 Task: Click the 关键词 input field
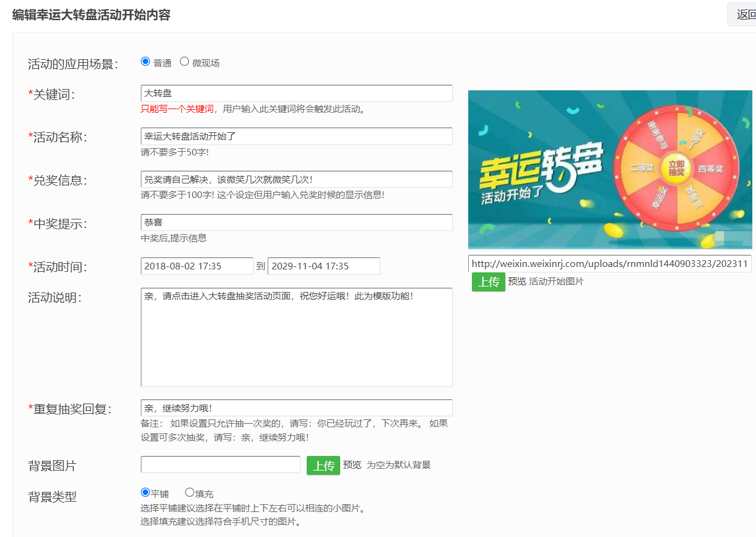296,93
